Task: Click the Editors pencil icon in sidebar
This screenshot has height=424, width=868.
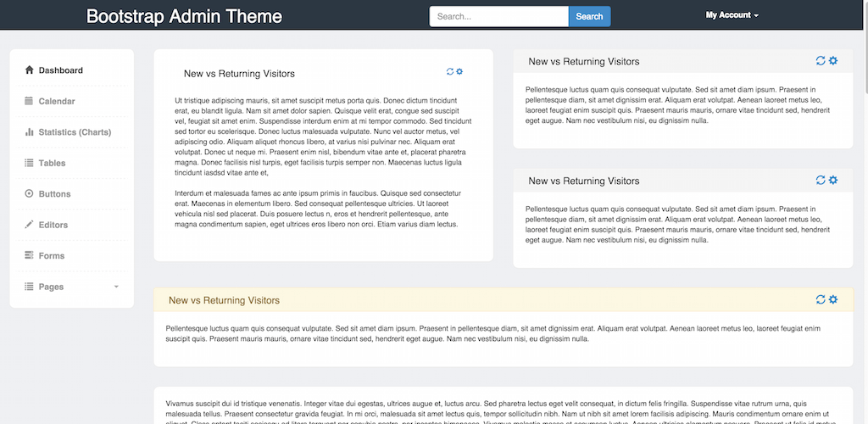Action: [30, 225]
